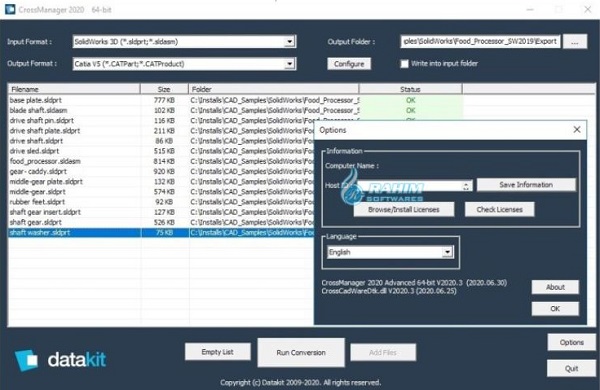Viewport: 600px width, 390px height.
Task: Enable Write into input folder checkbox
Action: coord(404,64)
